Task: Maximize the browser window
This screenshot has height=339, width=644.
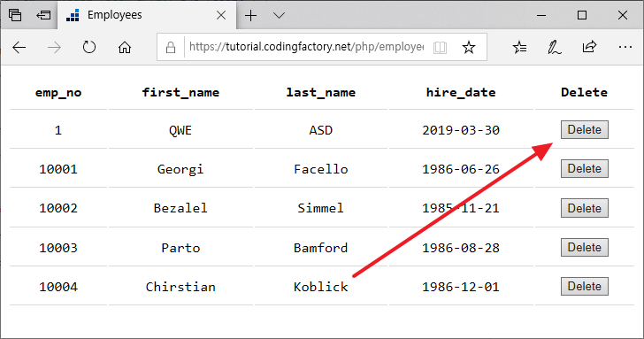Action: [x=582, y=15]
